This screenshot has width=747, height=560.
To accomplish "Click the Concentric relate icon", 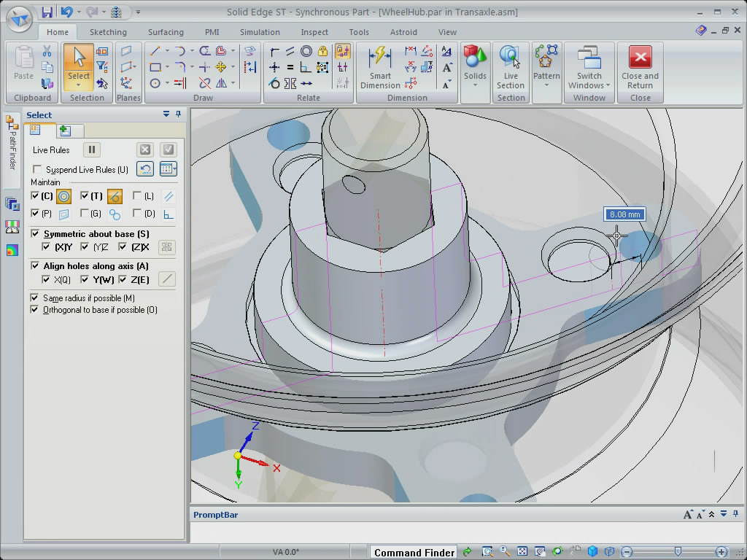I will click(x=306, y=51).
